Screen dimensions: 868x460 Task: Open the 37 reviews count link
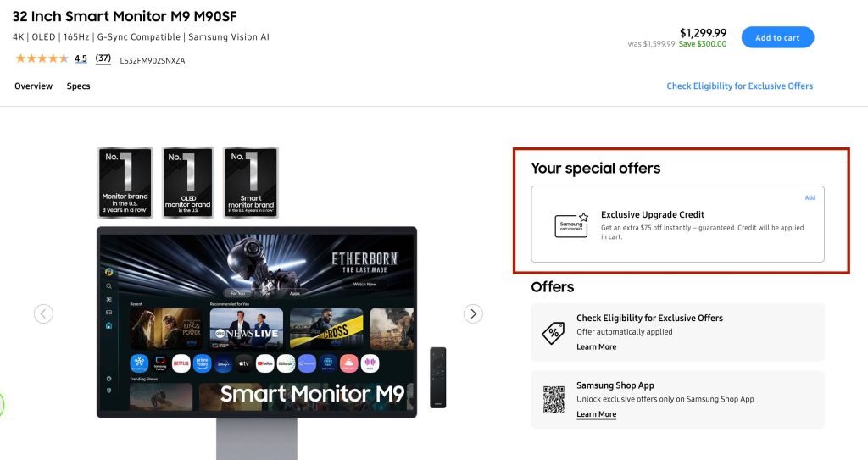(103, 58)
